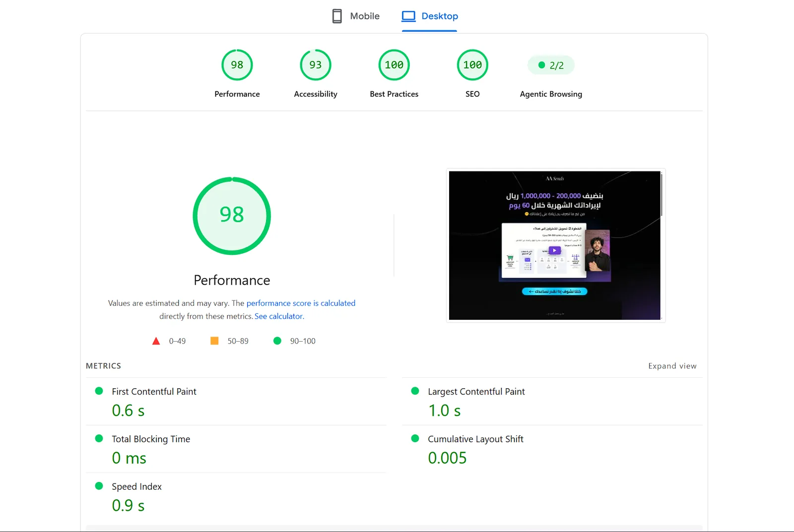Click the mobile phone icon
Screen dimensions: 794x532
pyautogui.click(x=337, y=16)
